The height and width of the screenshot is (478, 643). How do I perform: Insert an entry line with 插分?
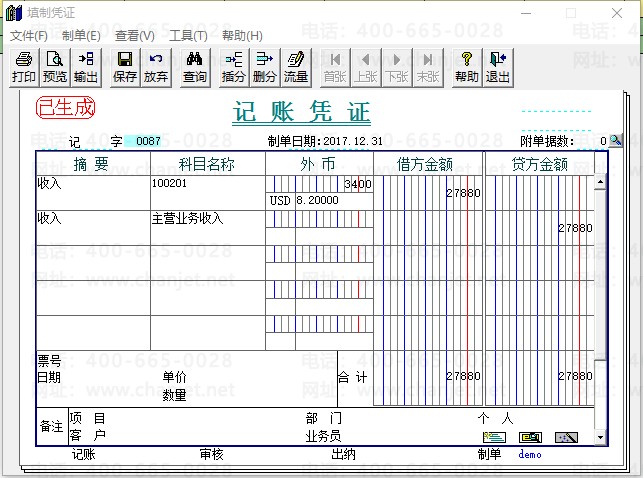coord(234,67)
